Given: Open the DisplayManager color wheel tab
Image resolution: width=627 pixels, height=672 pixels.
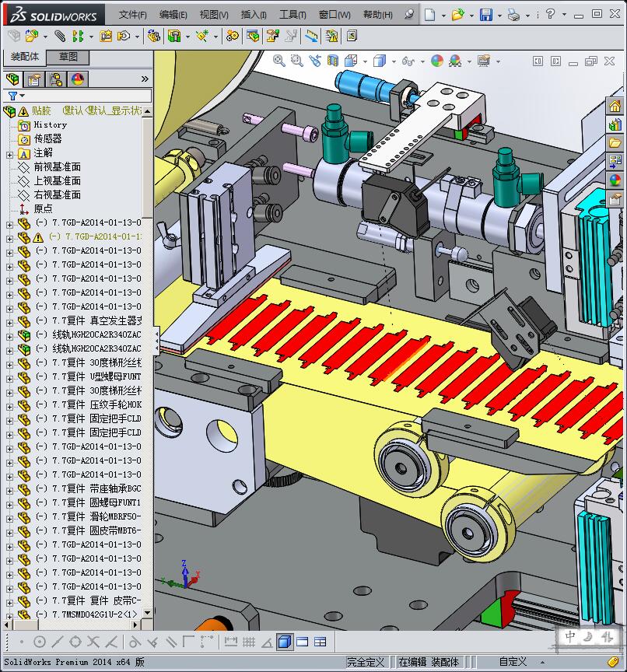Looking at the screenshot, I should pos(78,79).
